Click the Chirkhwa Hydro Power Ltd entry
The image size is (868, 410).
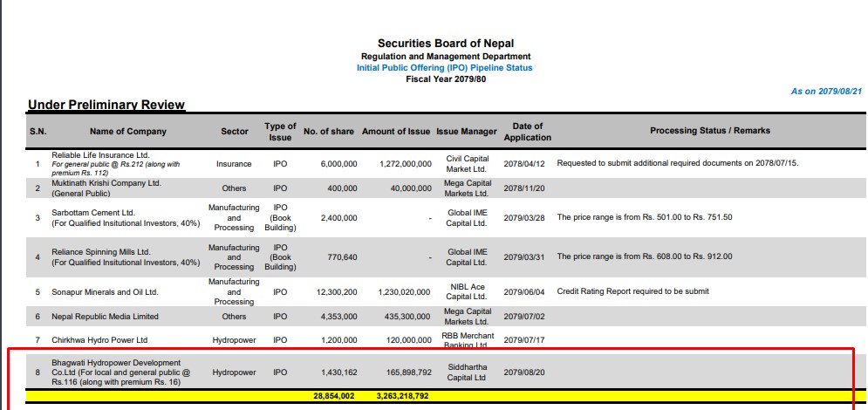click(99, 340)
